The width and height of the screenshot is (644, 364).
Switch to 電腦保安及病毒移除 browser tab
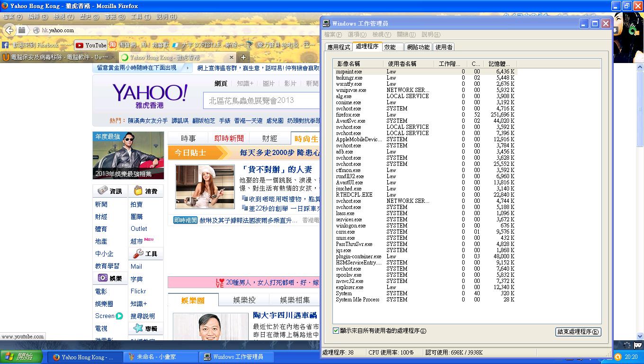click(x=59, y=57)
